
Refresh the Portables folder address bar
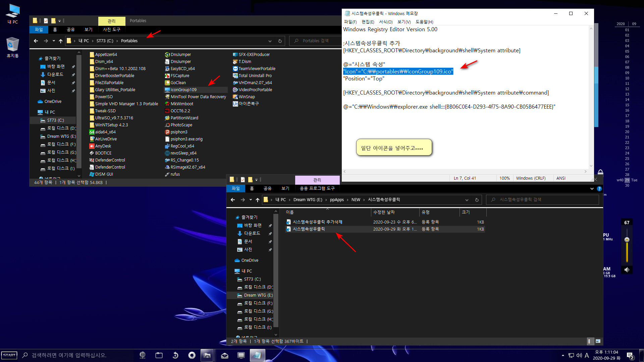click(x=280, y=41)
